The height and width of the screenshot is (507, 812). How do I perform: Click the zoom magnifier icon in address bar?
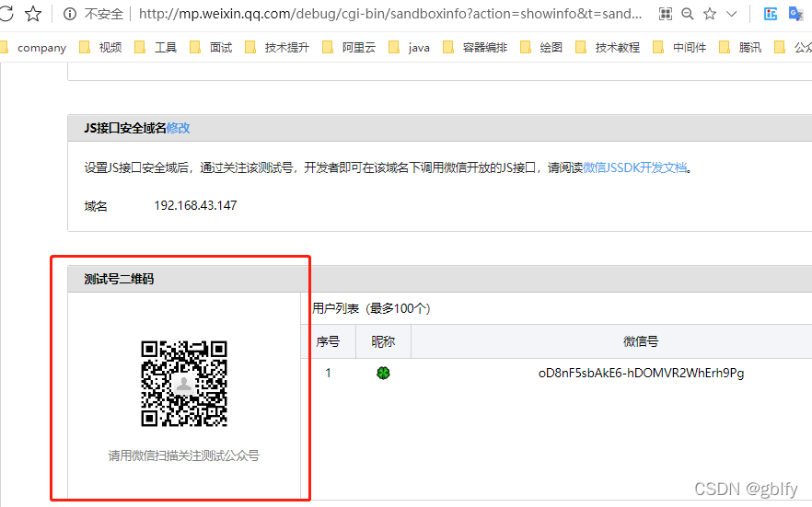[687, 14]
